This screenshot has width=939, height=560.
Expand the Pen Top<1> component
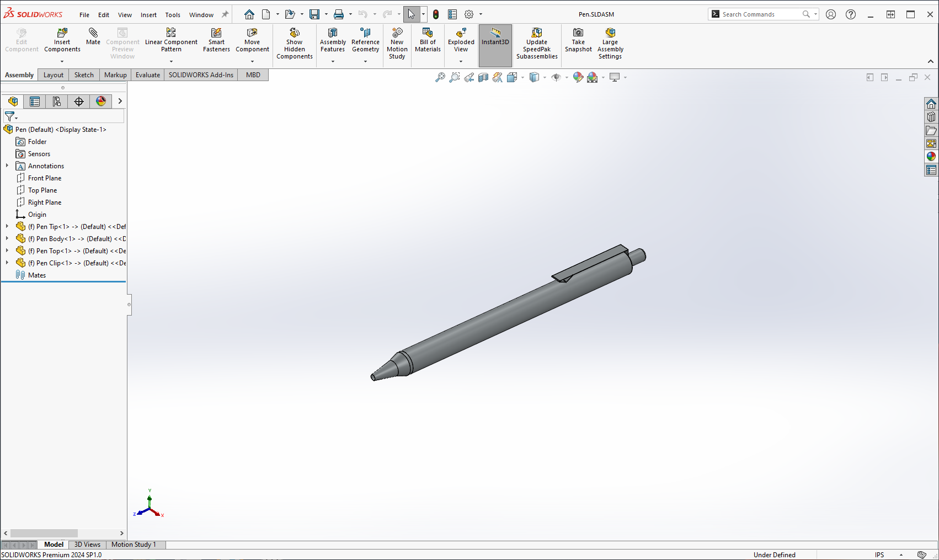[7, 250]
